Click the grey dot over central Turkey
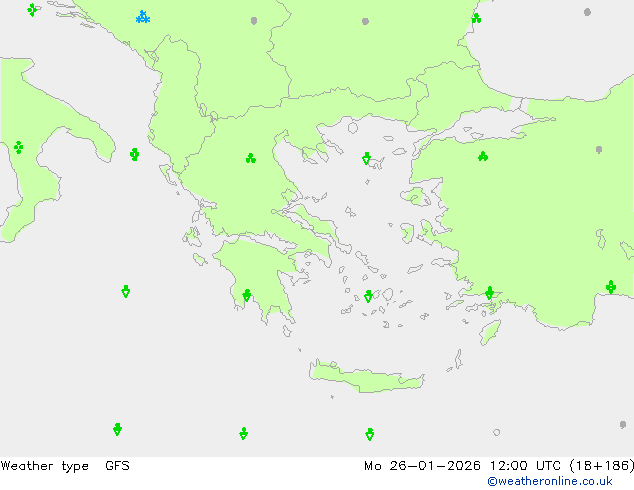Viewport: 634px width, 490px height. [599, 150]
